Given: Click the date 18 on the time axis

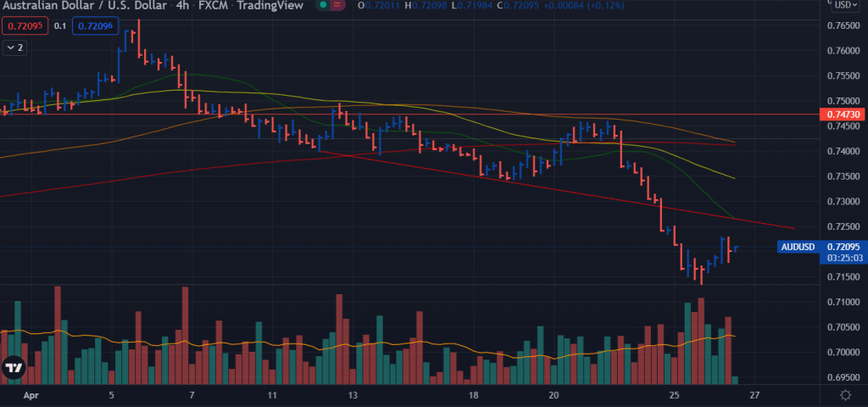Looking at the screenshot, I should pyautogui.click(x=473, y=396).
